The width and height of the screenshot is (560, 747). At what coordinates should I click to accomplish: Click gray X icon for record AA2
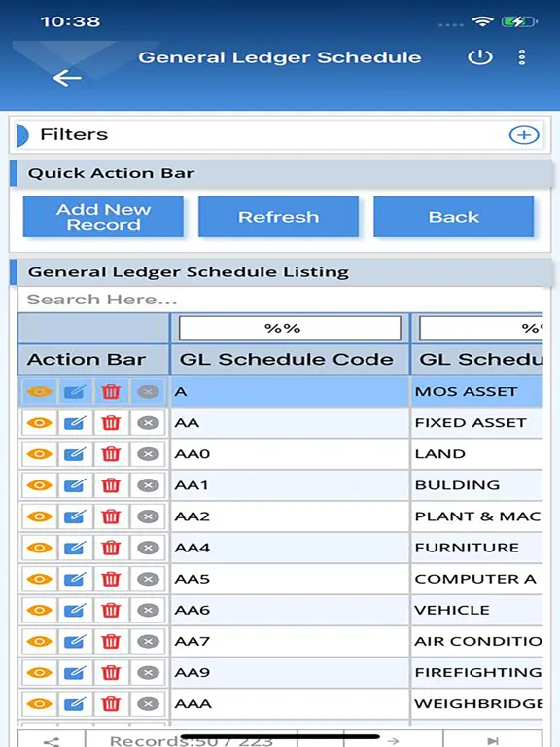pos(148,516)
